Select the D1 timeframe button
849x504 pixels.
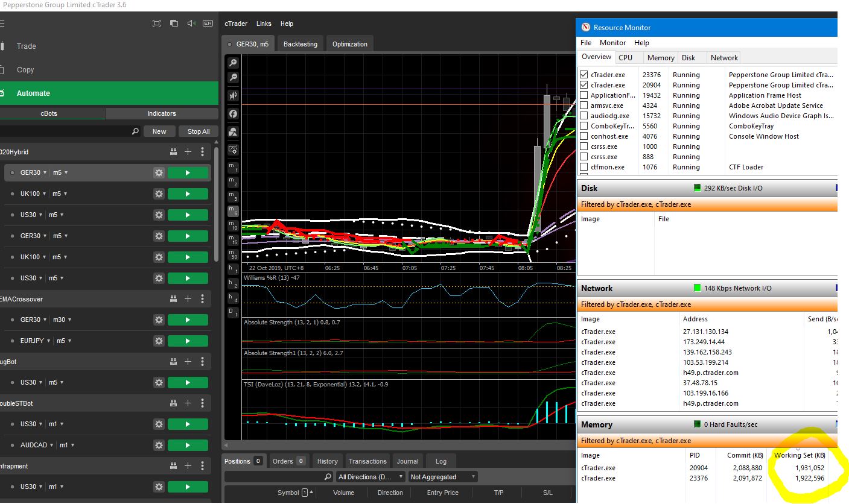(x=233, y=312)
